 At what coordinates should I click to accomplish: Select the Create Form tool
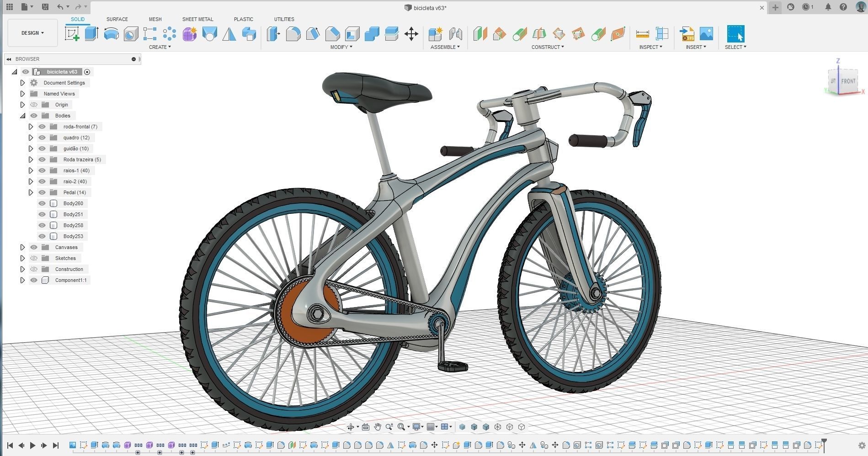[189, 34]
